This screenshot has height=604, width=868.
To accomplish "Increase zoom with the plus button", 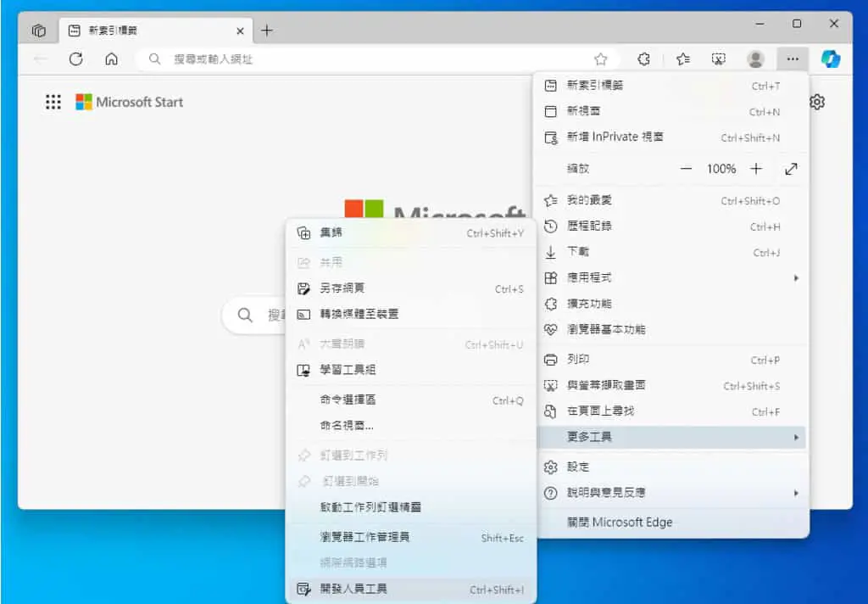I will (x=756, y=169).
